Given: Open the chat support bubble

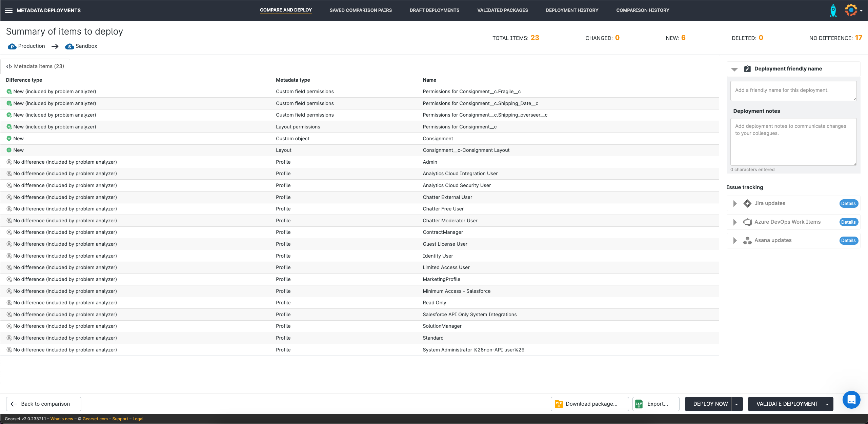Looking at the screenshot, I should coord(851,400).
